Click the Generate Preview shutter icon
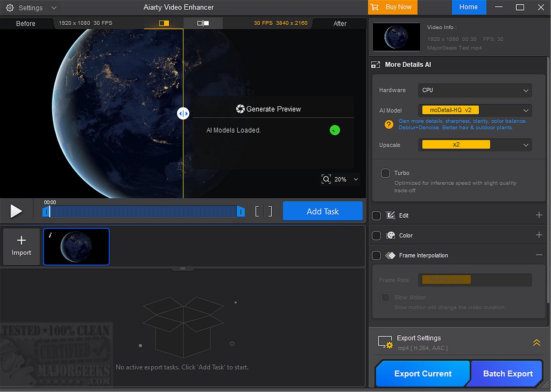551x392 pixels. (x=241, y=109)
